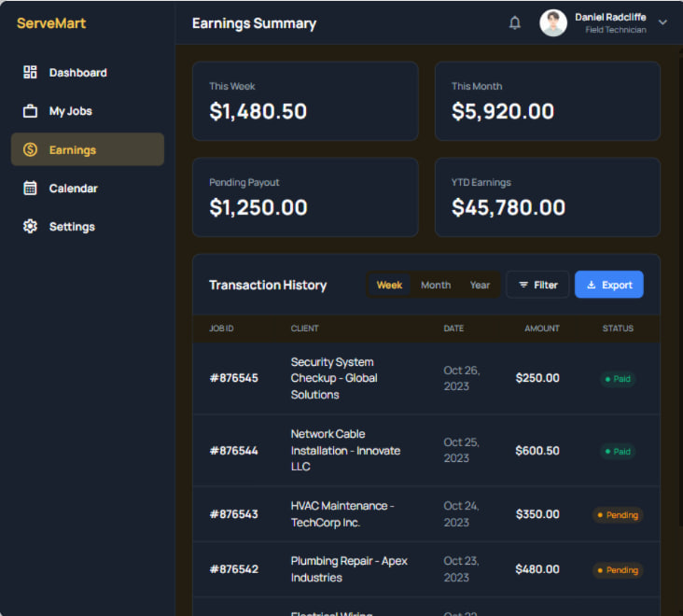Screen dimensions: 683x616
Task: Click the ServeMart logo
Action: click(51, 23)
